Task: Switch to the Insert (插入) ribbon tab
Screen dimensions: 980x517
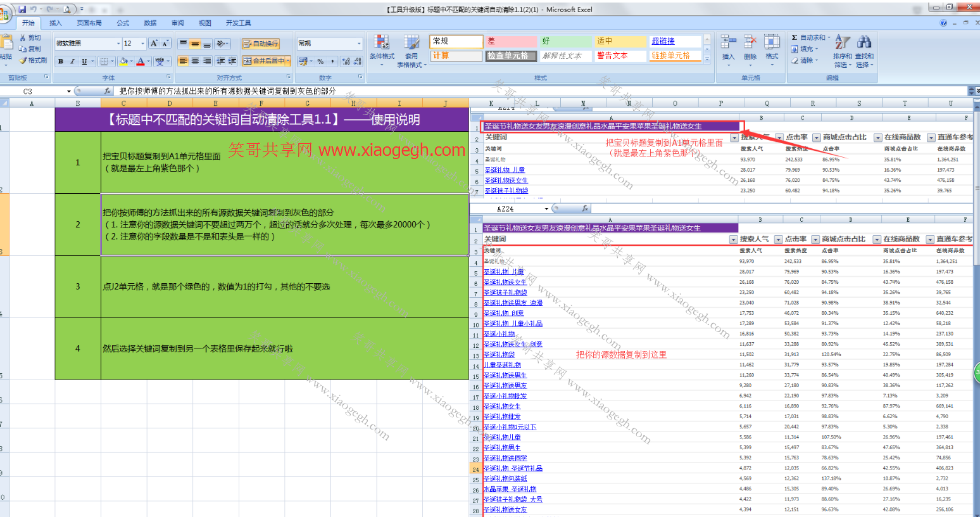Action: [56, 23]
